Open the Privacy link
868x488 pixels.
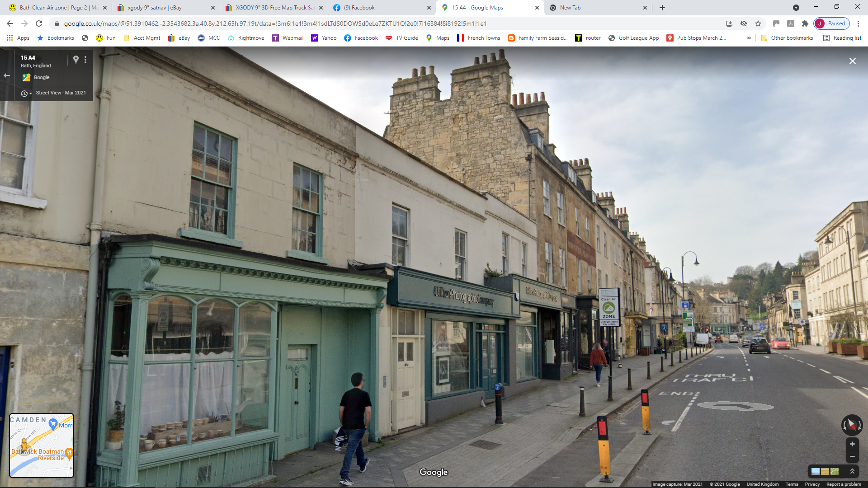[812, 484]
